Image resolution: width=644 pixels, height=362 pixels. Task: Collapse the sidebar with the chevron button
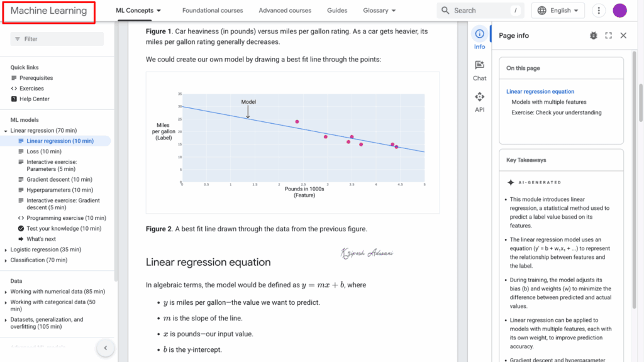(x=105, y=348)
